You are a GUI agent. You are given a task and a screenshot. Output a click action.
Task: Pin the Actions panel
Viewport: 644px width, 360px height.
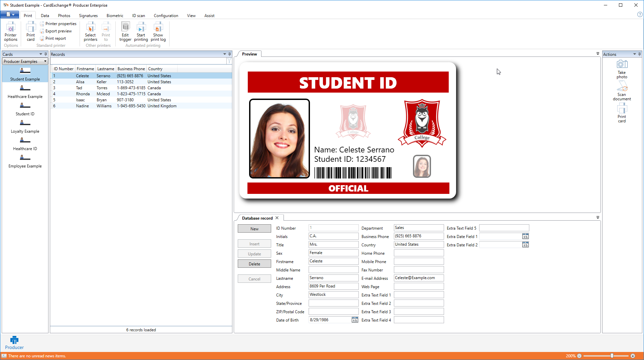[x=639, y=54]
